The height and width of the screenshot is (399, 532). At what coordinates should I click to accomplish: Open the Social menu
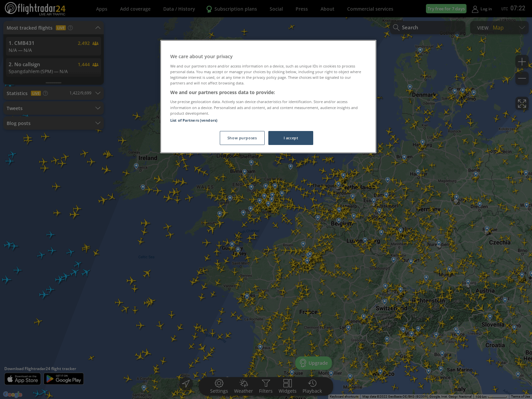(276, 9)
